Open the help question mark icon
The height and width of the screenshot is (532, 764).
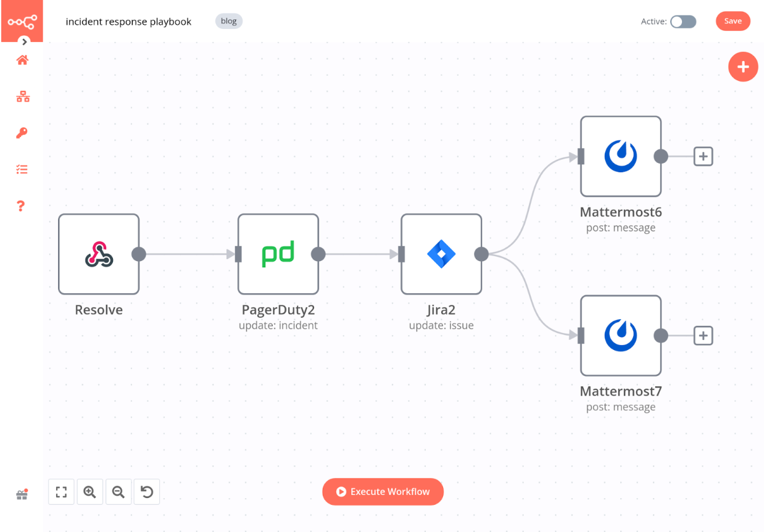point(21,206)
